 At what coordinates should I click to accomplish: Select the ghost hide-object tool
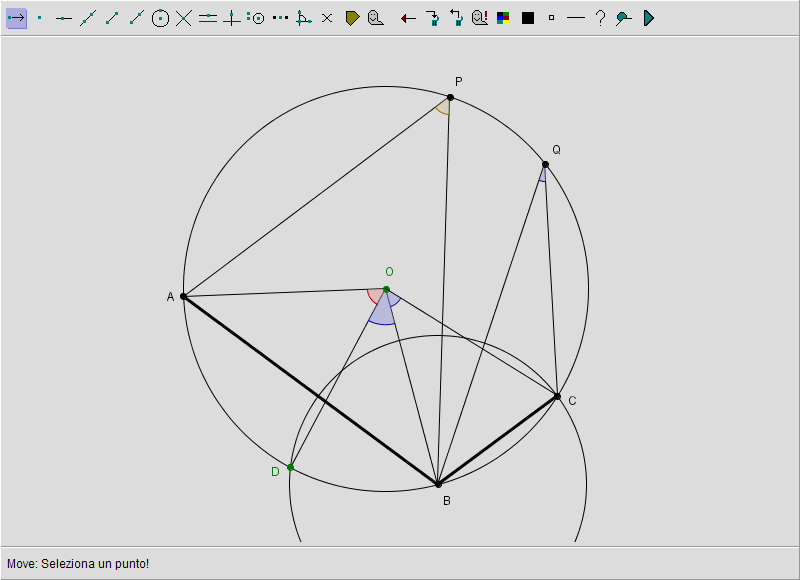pos(376,18)
